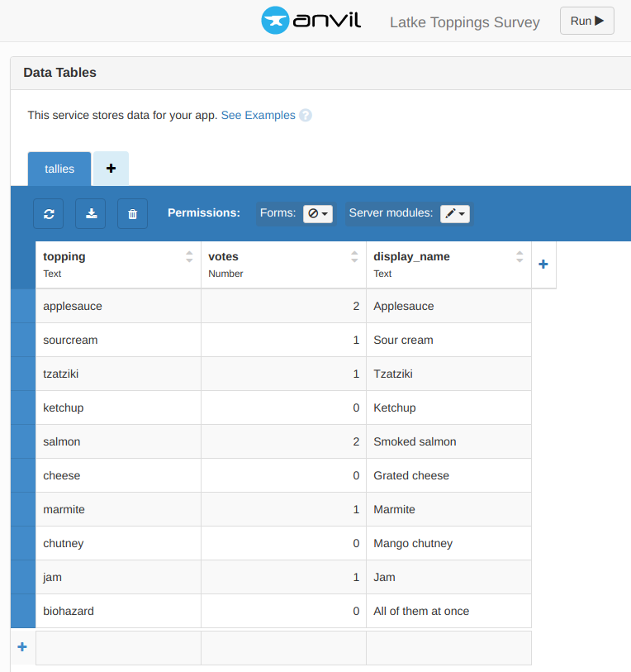Add a new data table tab
Image resolution: width=631 pixels, height=672 pixels.
click(x=111, y=168)
